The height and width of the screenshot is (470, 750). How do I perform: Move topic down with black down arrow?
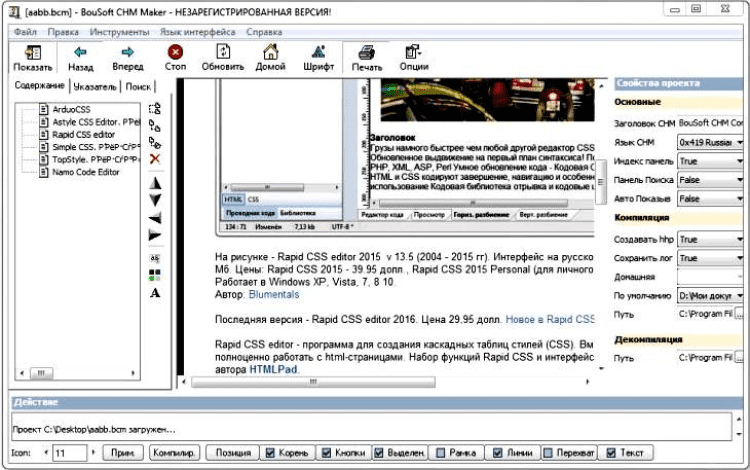click(x=155, y=200)
